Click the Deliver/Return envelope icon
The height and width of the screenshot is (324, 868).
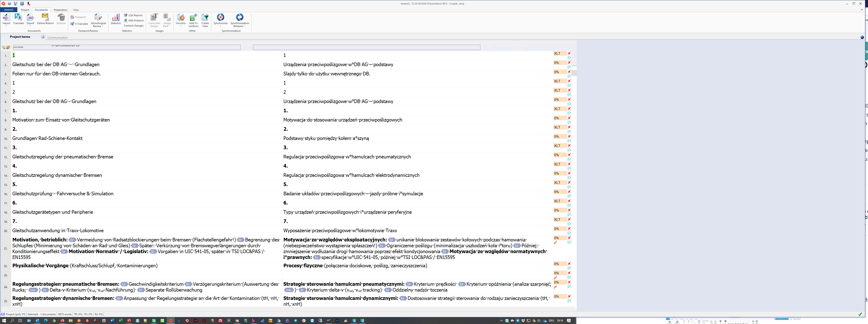pyautogui.click(x=45, y=17)
